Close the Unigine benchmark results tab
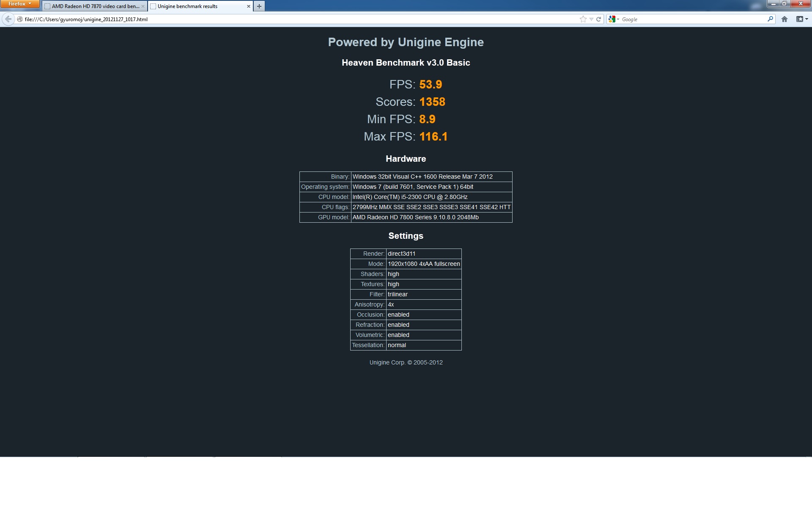 (248, 6)
